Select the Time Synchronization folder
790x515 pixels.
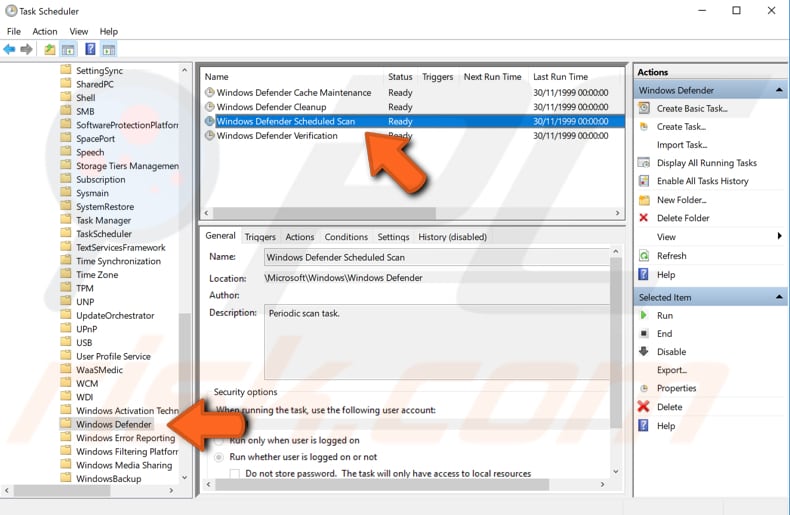pyautogui.click(x=118, y=261)
